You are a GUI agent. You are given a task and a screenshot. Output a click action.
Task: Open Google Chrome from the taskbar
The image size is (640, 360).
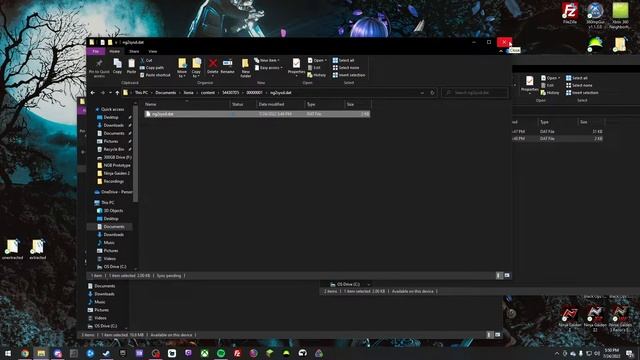click(25, 353)
